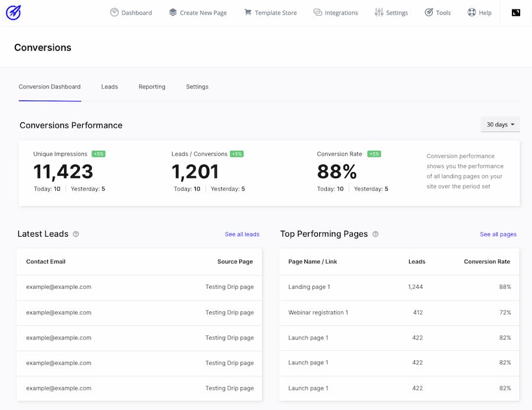Screen dimensions: 532x410
Task: Open the Dashboard menu item
Action: click(137, 13)
